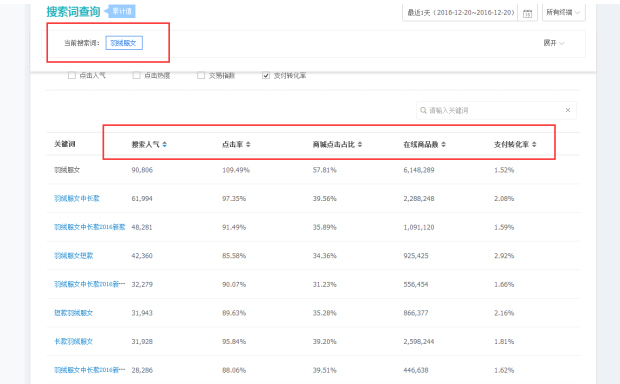Screen dimensions: 620x384
Task: Open keyword link 羽绒服女中长款
Action: coord(77,199)
